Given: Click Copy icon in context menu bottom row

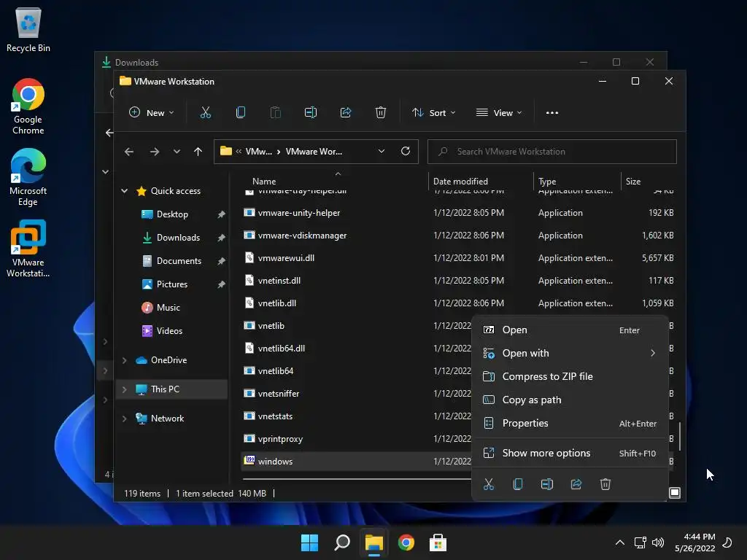Looking at the screenshot, I should click(x=518, y=484).
